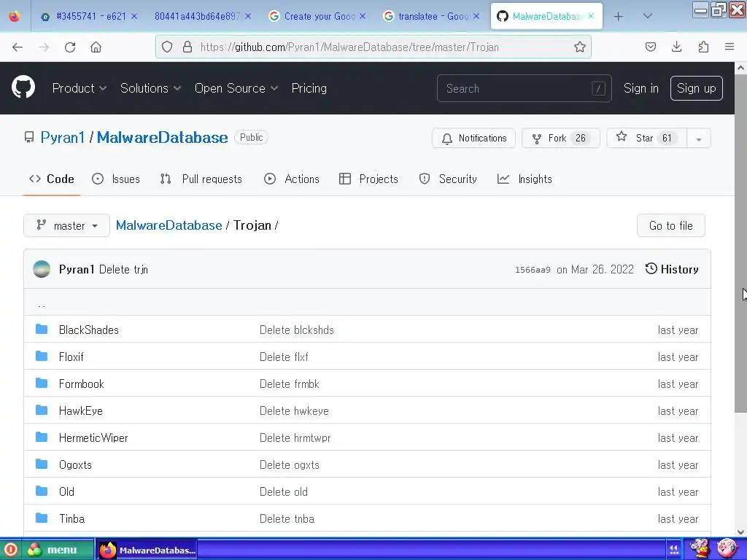Screen dimensions: 747x560
Task: Click the shield tracking protection icon
Action: coord(167,47)
